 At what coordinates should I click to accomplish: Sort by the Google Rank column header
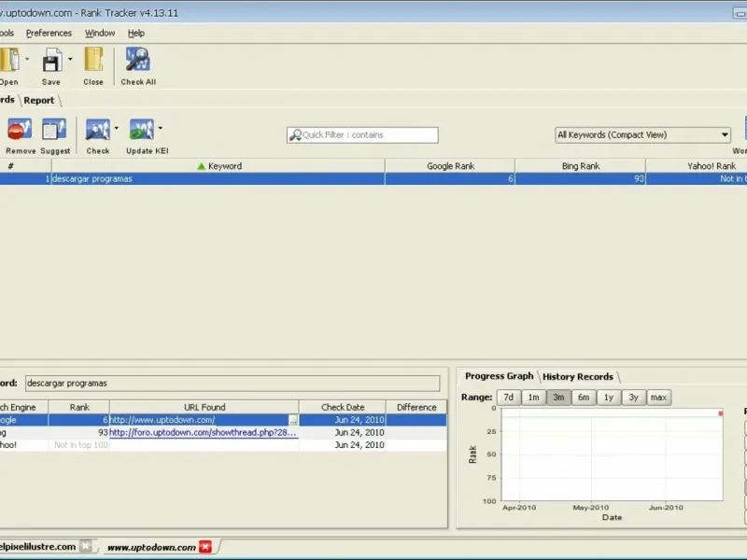tap(450, 166)
